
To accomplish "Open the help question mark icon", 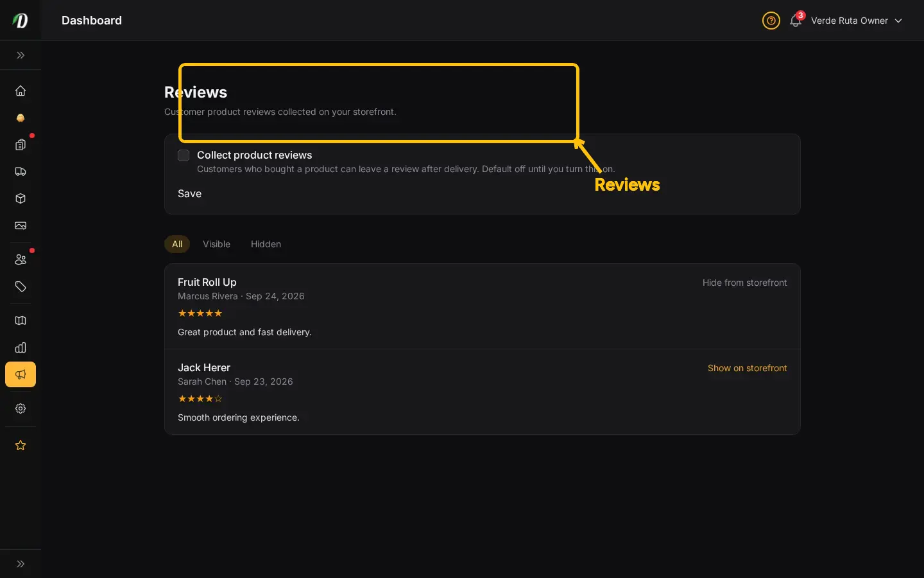I will (x=771, y=21).
